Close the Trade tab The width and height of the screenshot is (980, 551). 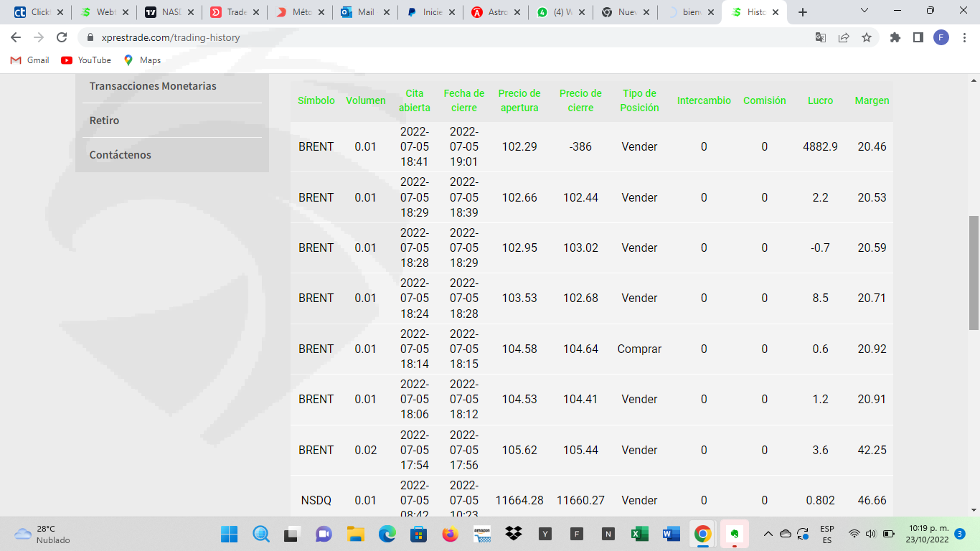pos(255,12)
